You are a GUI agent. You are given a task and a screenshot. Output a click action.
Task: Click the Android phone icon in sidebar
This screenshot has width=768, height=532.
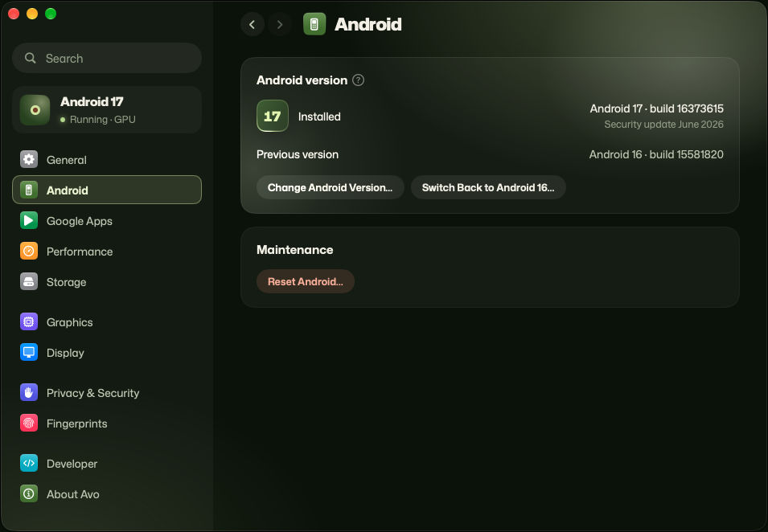tap(29, 190)
